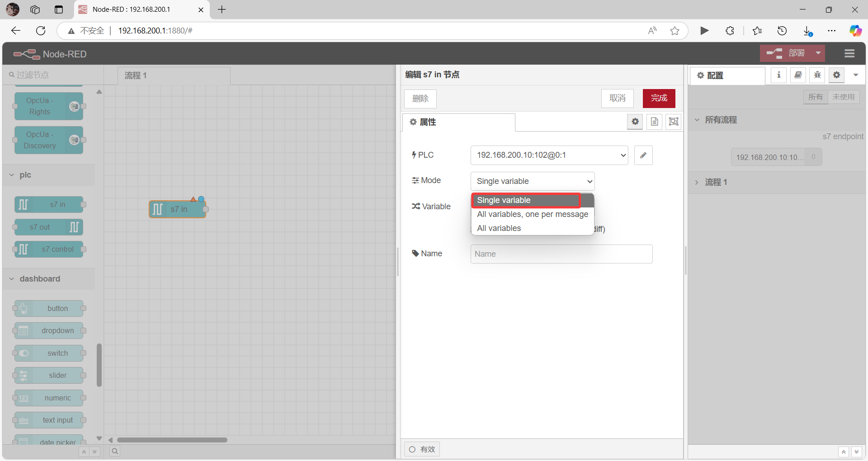This screenshot has height=461, width=868.
Task: Select the Configuration (配置) sidebar tab
Action: tap(727, 75)
